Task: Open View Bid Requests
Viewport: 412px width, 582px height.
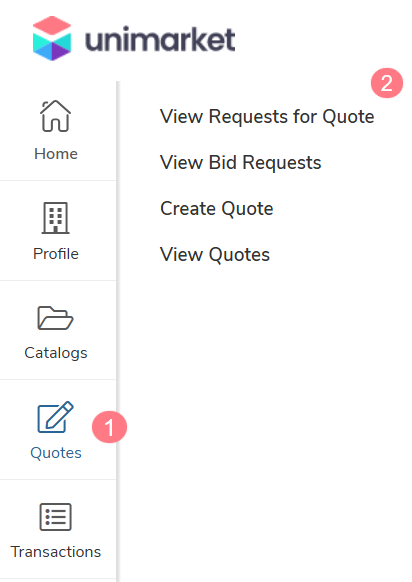Action: 241,163
